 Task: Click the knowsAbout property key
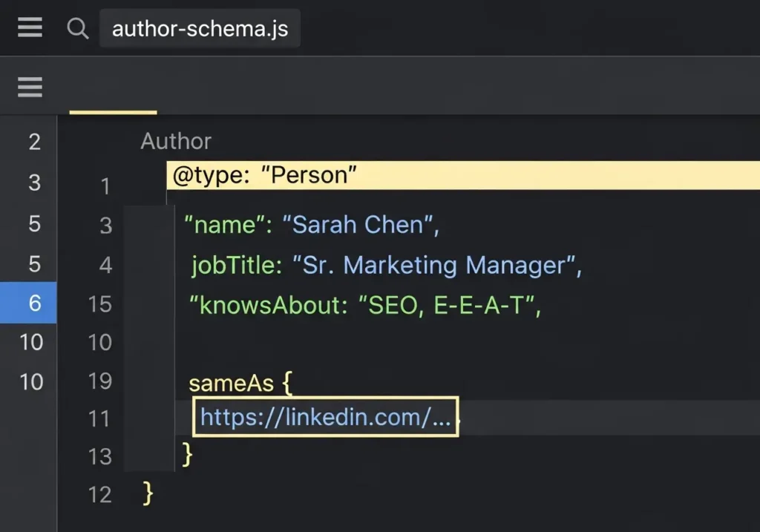coord(269,304)
